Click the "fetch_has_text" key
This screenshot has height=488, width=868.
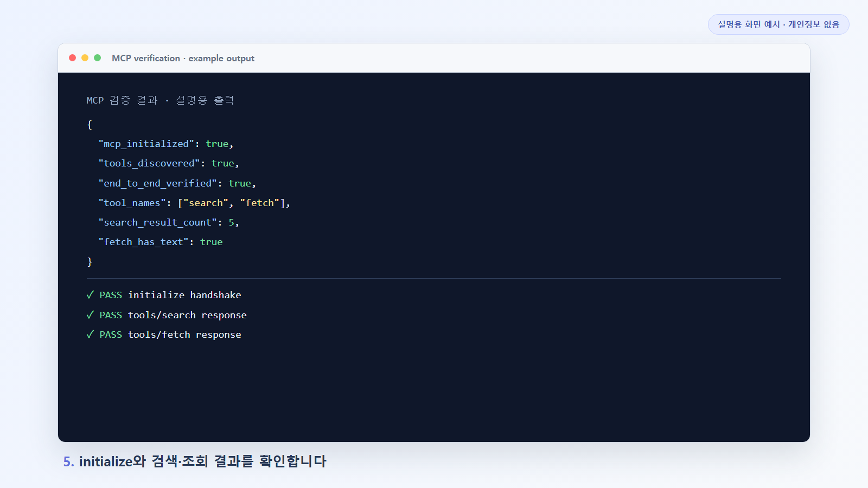tap(143, 242)
